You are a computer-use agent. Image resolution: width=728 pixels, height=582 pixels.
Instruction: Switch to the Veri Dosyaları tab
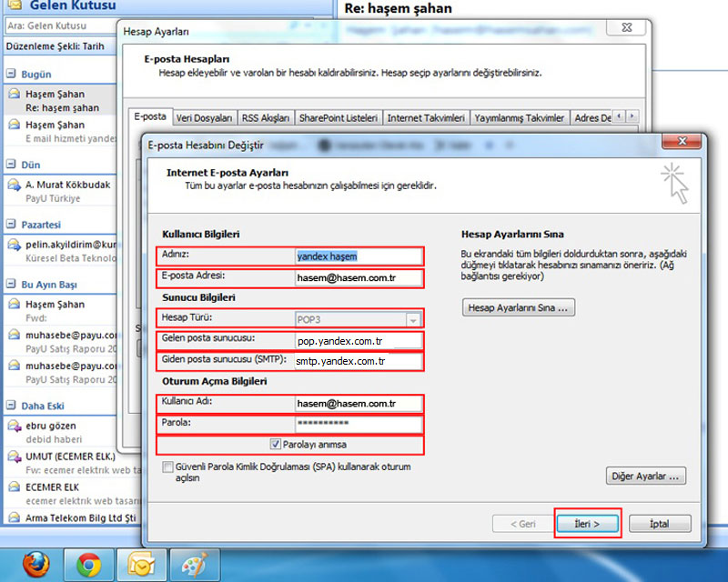click(x=205, y=118)
